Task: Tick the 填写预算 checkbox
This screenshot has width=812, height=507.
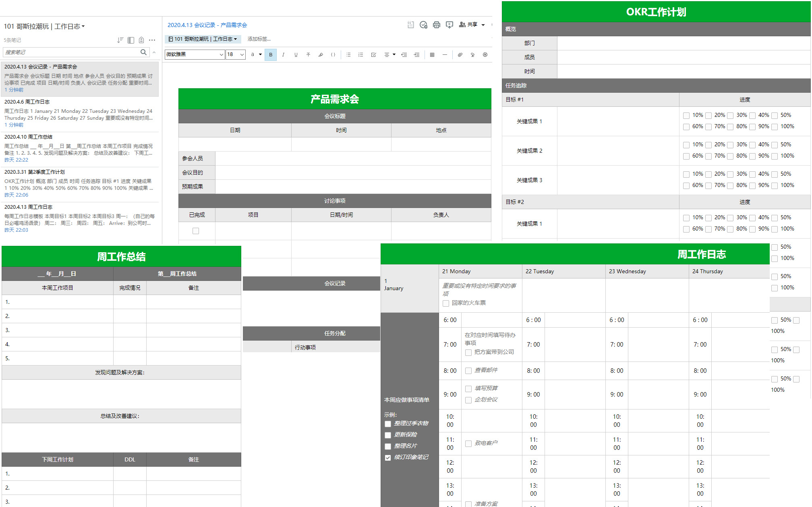Action: [x=468, y=389]
